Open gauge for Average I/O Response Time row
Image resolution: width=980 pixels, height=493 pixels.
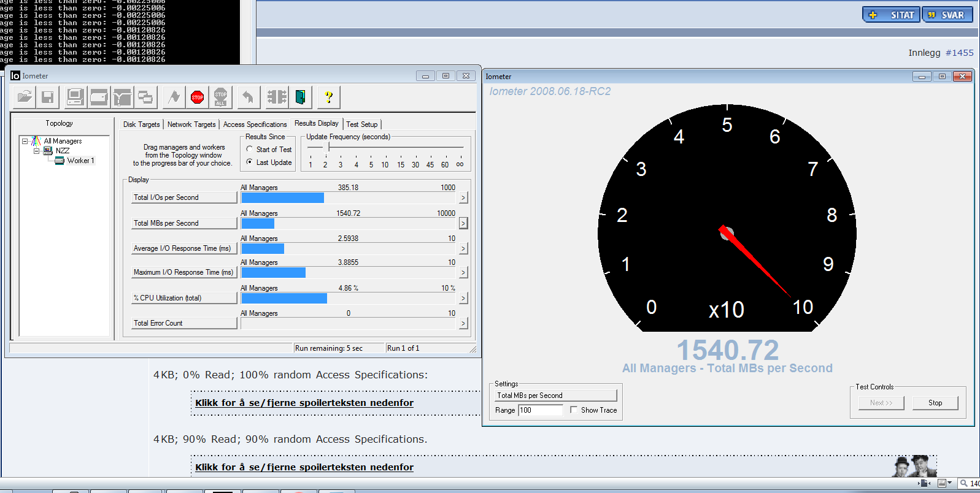click(463, 248)
